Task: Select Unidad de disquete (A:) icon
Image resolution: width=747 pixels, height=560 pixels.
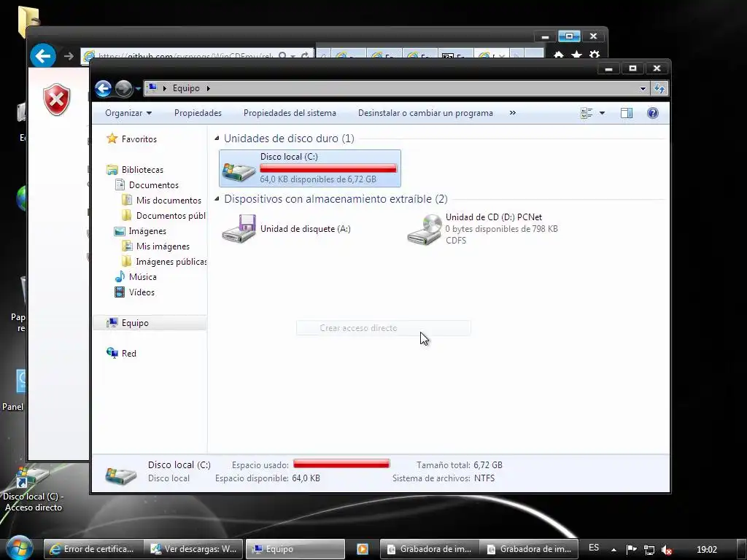Action: pyautogui.click(x=239, y=229)
